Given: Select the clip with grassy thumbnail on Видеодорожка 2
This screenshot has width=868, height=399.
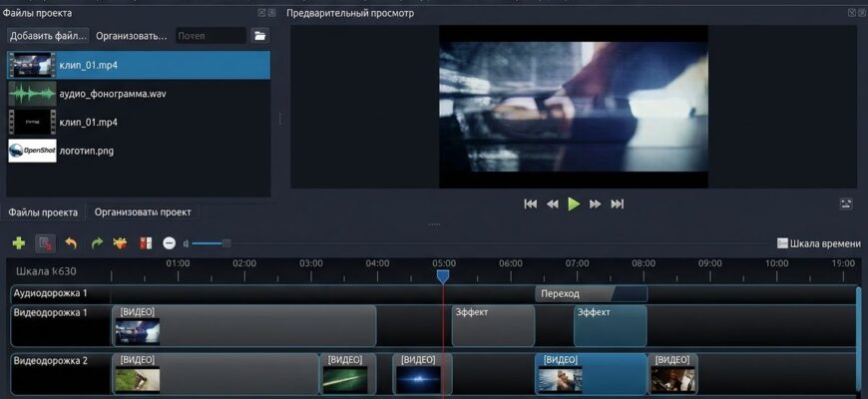Looking at the screenshot, I should pos(216,375).
